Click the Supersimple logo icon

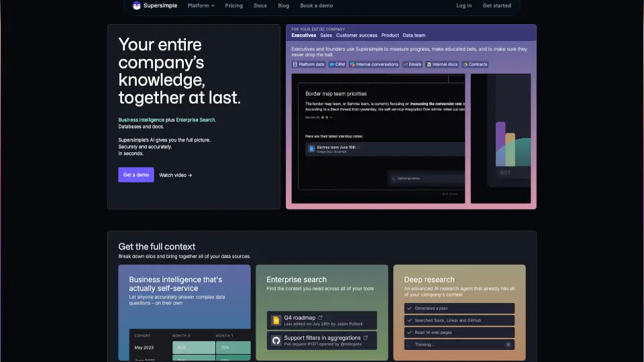point(137,5)
